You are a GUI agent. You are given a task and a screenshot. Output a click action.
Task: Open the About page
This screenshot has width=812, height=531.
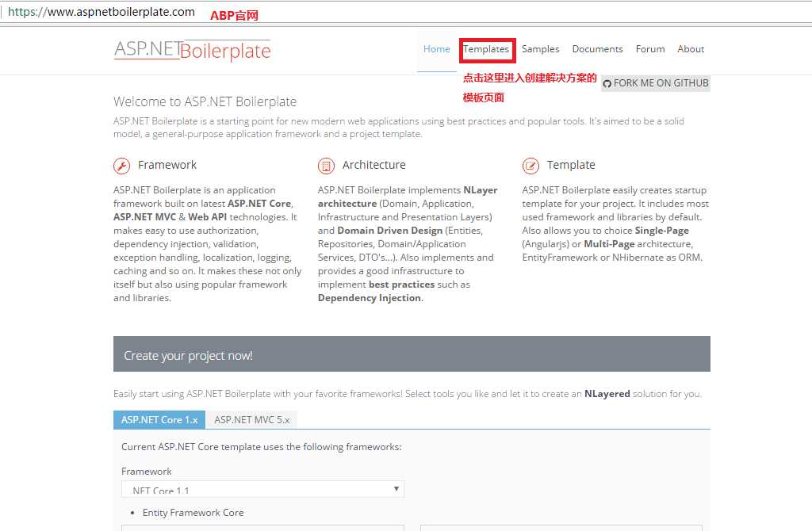click(691, 49)
